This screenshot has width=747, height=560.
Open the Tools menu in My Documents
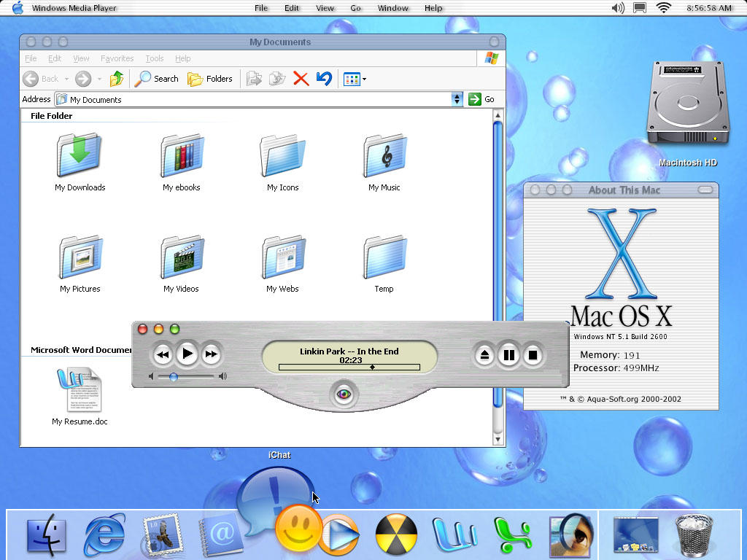[155, 58]
